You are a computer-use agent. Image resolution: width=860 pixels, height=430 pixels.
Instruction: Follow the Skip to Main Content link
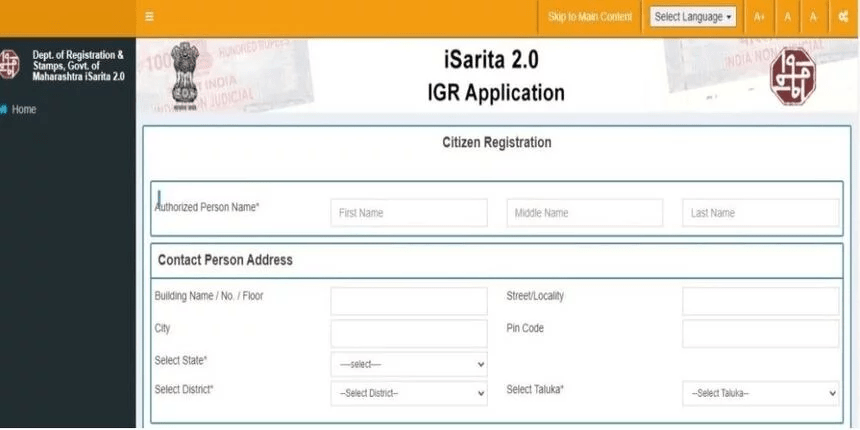tap(590, 17)
